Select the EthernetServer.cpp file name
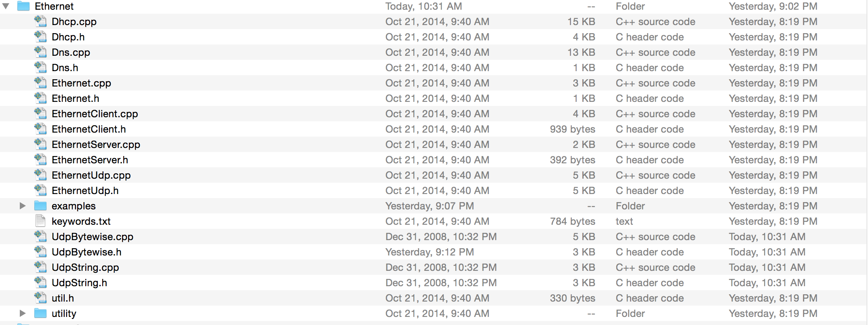Viewport: 868px width, 325px height. 96,144
